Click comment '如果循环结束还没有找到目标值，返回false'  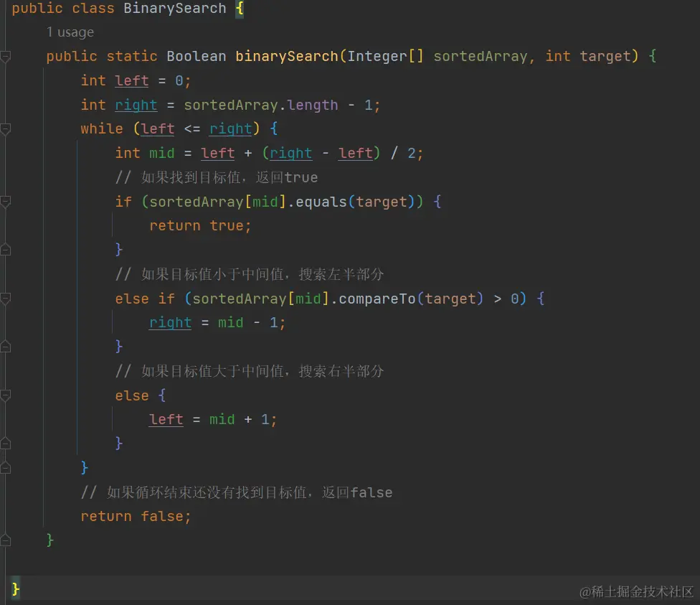(237, 492)
